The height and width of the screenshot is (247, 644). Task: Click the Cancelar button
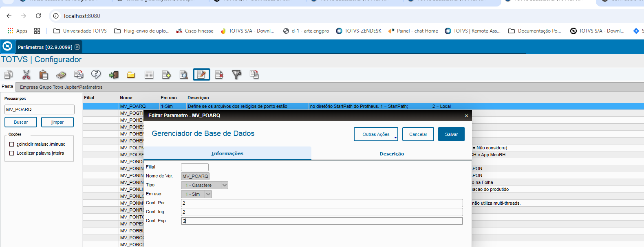click(418, 134)
